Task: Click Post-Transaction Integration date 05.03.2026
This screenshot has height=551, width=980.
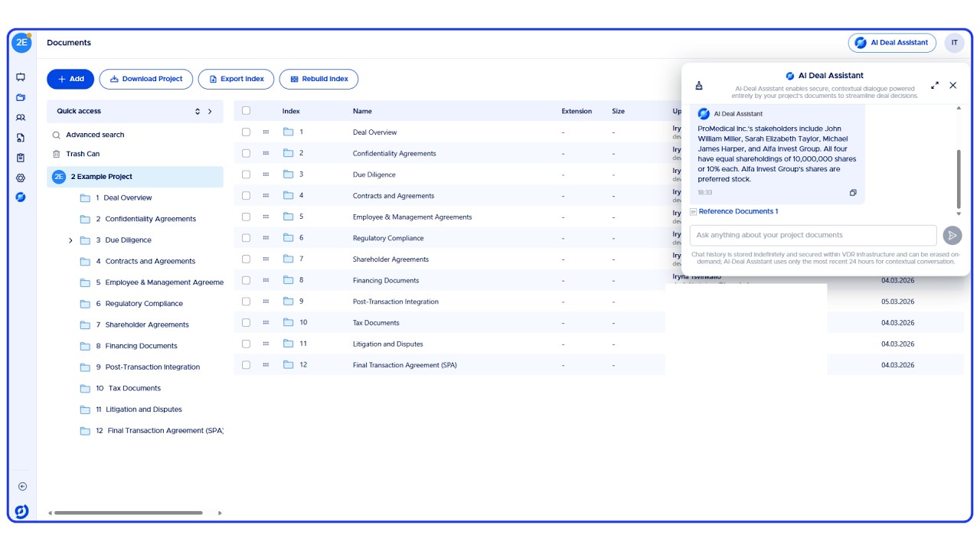Action: click(x=897, y=302)
